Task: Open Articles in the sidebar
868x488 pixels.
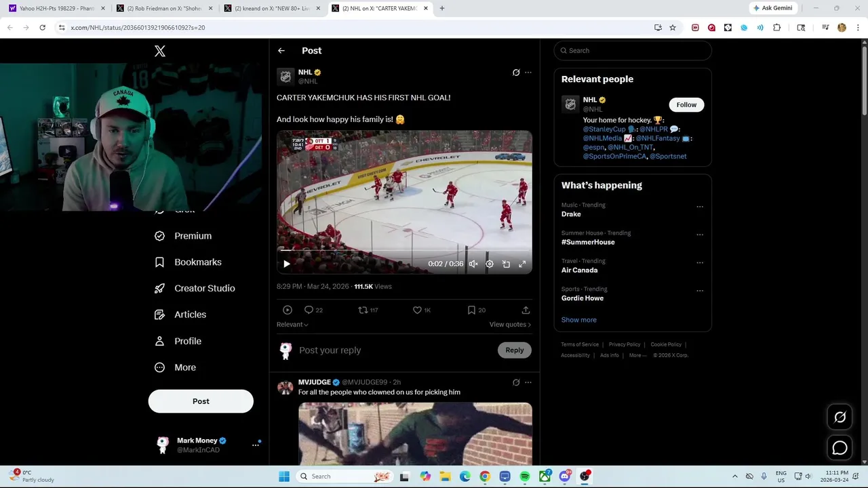Action: coord(180,314)
